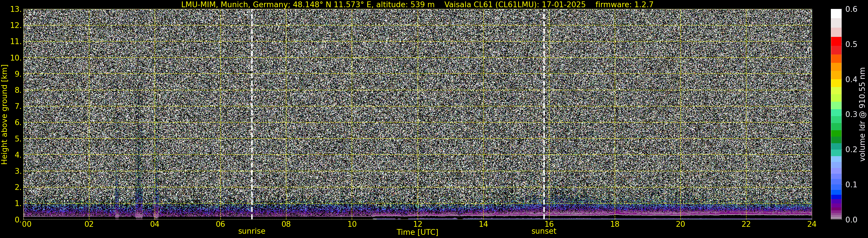This screenshot has height=238, width=868.
Task: Click the height axis tick label '13.'
Action: point(16,10)
